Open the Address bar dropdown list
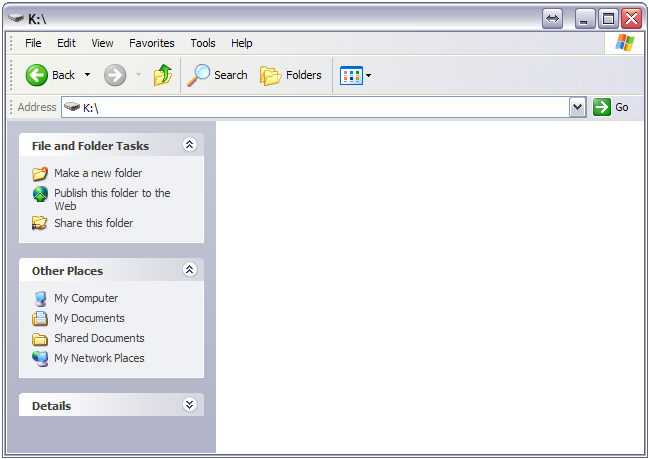This screenshot has width=649, height=459. click(577, 107)
